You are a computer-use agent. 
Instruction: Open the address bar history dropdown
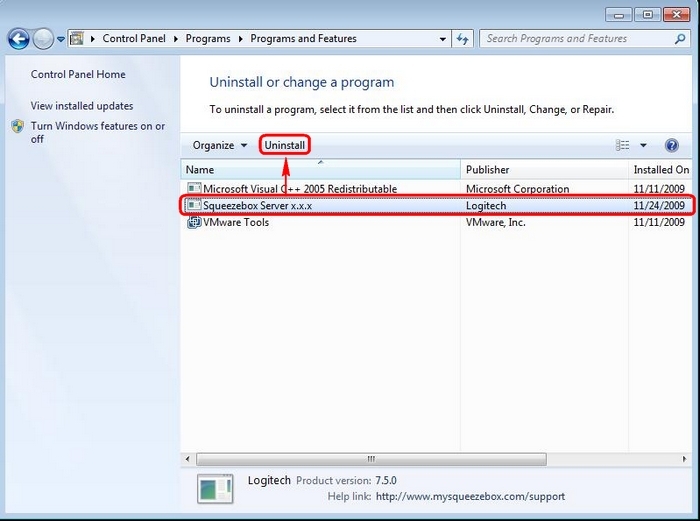pyautogui.click(x=442, y=39)
